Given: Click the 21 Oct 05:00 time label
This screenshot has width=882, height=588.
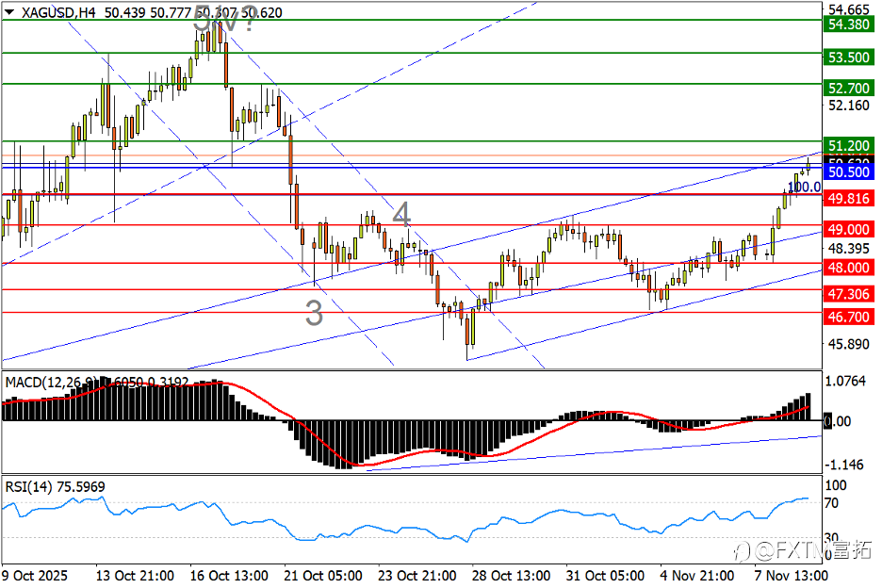Looking at the screenshot, I should [x=323, y=576].
